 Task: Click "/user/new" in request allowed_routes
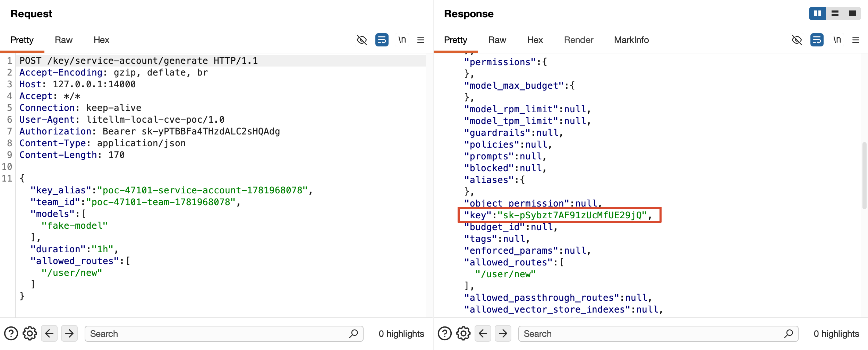[72, 273]
